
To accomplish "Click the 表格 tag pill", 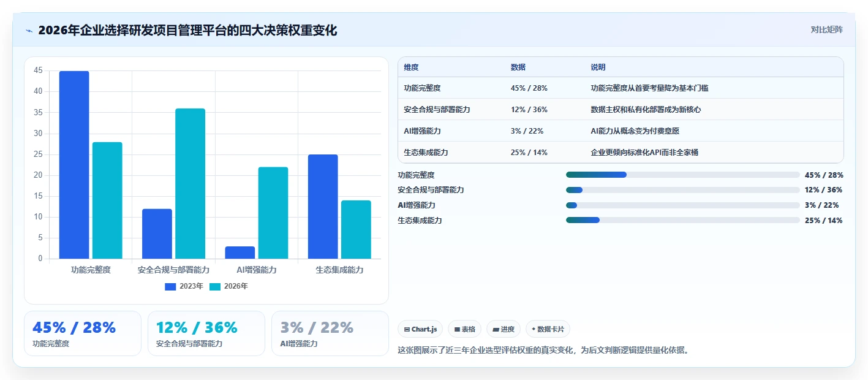I will (465, 329).
